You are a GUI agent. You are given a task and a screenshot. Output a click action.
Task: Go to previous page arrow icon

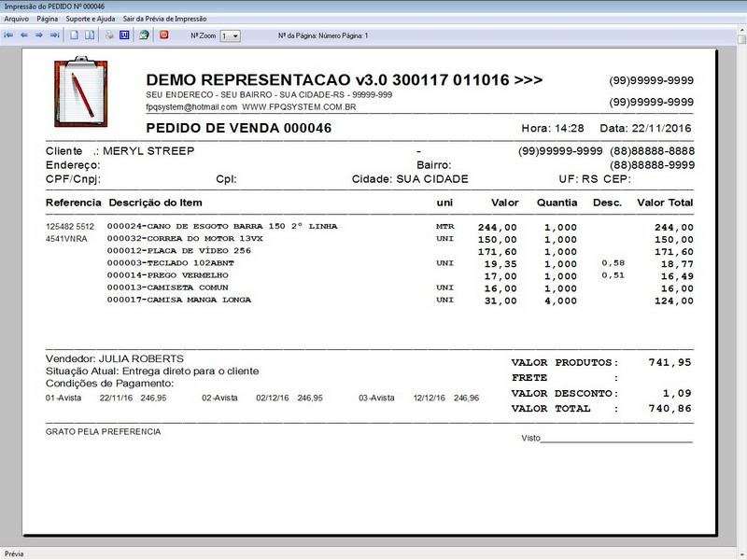(x=24, y=35)
